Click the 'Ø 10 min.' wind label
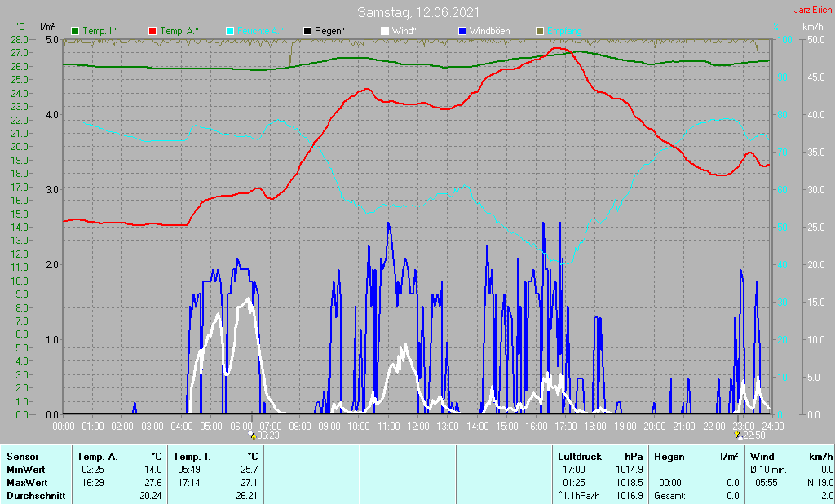Viewport: 835px width, 504px height. [768, 470]
